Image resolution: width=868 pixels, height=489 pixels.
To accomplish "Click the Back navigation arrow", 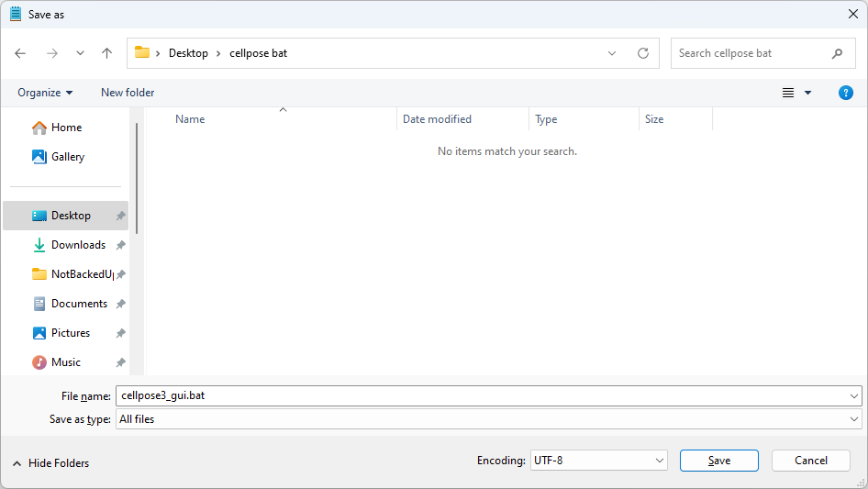I will [21, 53].
